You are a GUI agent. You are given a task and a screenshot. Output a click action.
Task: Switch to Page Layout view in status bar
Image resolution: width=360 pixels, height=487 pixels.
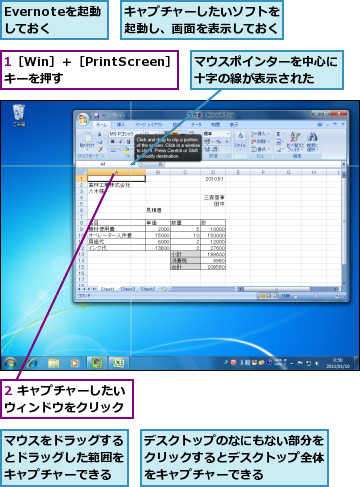pyautogui.click(x=269, y=296)
